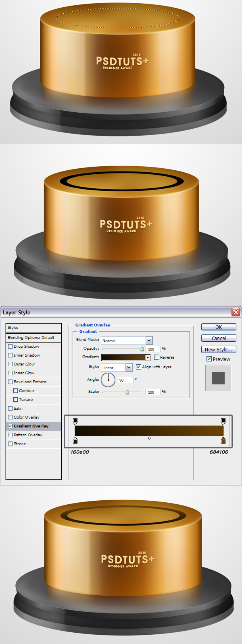Select the Satin style row

point(34,408)
